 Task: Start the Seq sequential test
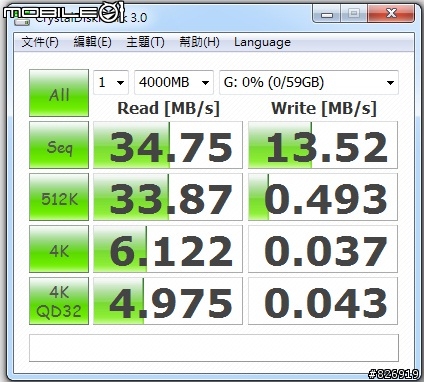point(59,145)
